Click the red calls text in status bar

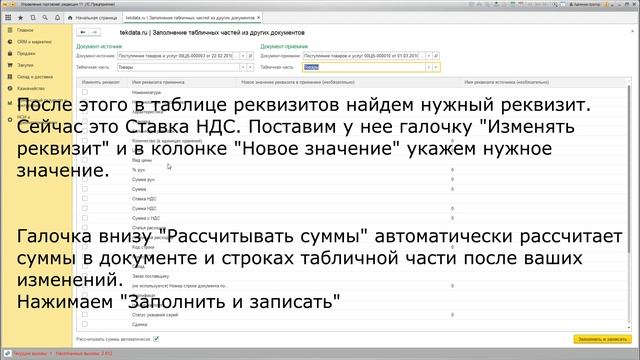point(62,353)
